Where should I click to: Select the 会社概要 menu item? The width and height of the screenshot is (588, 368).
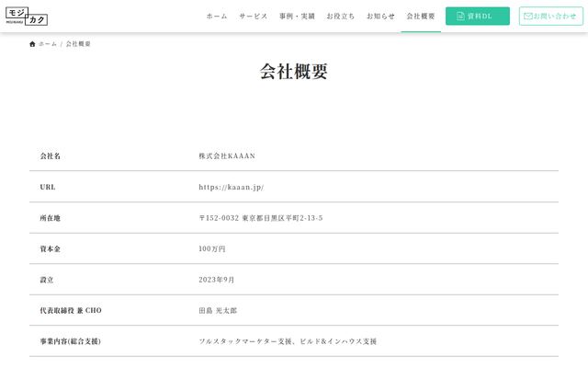pyautogui.click(x=421, y=17)
